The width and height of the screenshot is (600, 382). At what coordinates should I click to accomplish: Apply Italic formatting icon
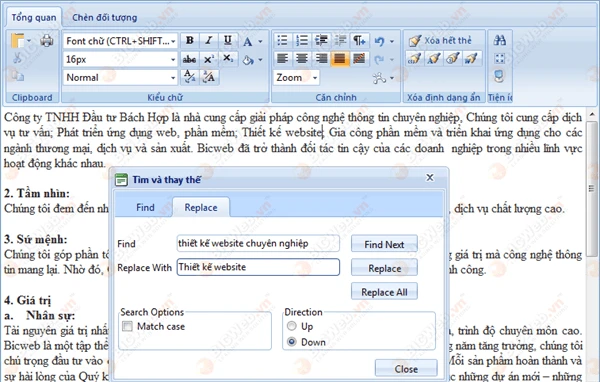[x=209, y=40]
